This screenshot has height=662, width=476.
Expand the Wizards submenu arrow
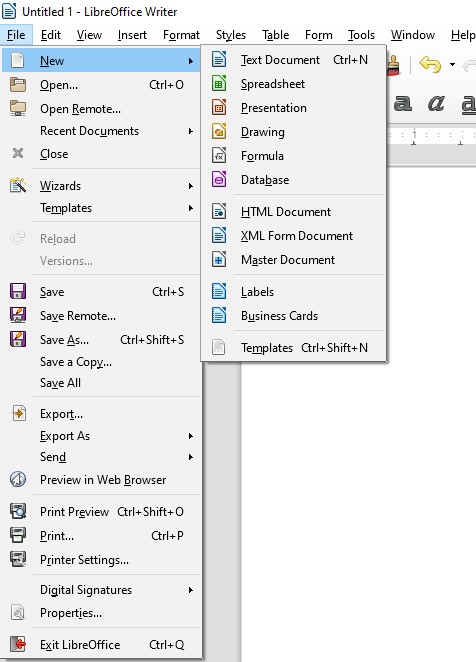(x=191, y=186)
